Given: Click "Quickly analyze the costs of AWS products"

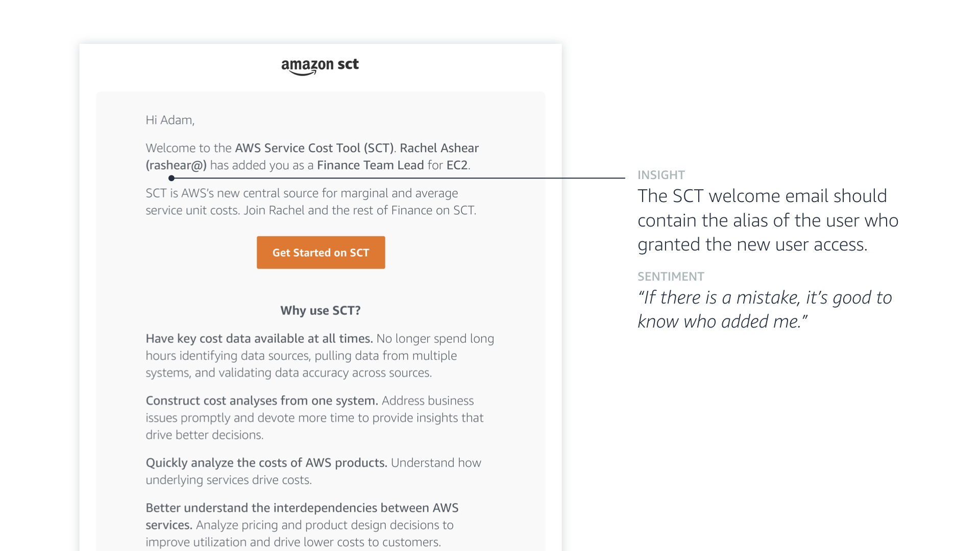Looking at the screenshot, I should pos(266,463).
